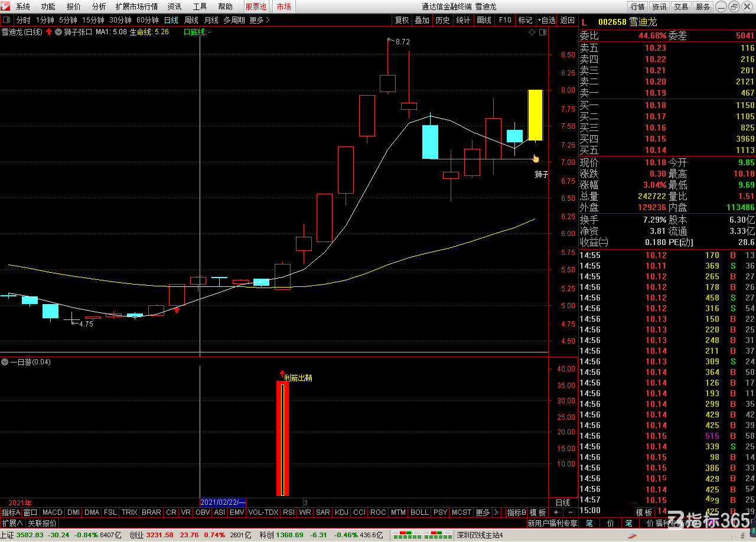Viewport: 756px width, 542px height.
Task: Select the 月线 period
Action: coord(211,20)
